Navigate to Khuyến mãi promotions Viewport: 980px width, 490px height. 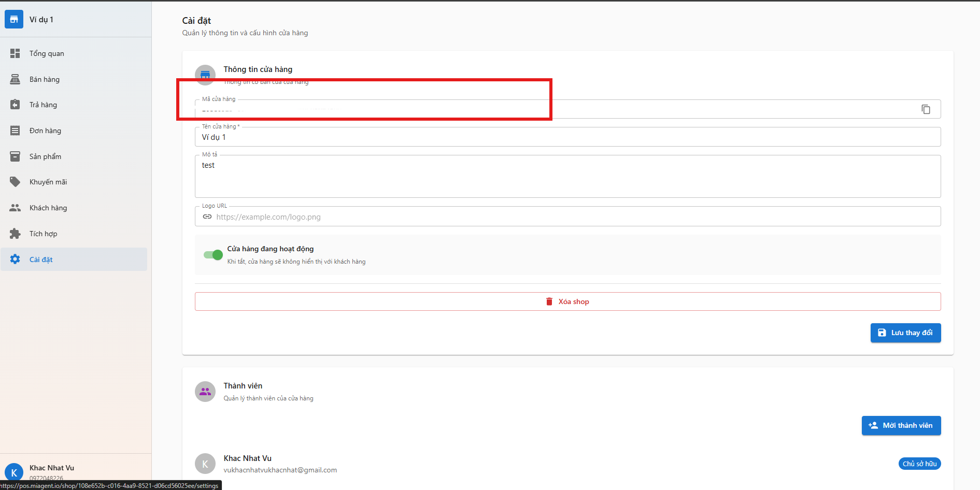(48, 182)
